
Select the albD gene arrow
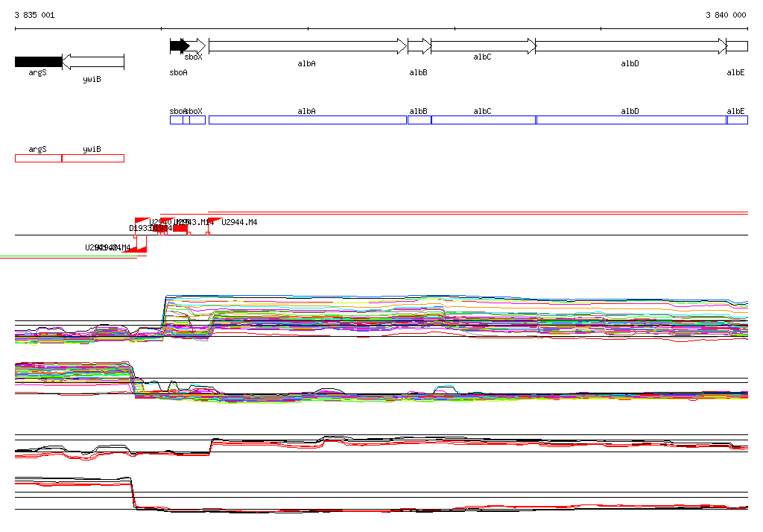point(631,46)
